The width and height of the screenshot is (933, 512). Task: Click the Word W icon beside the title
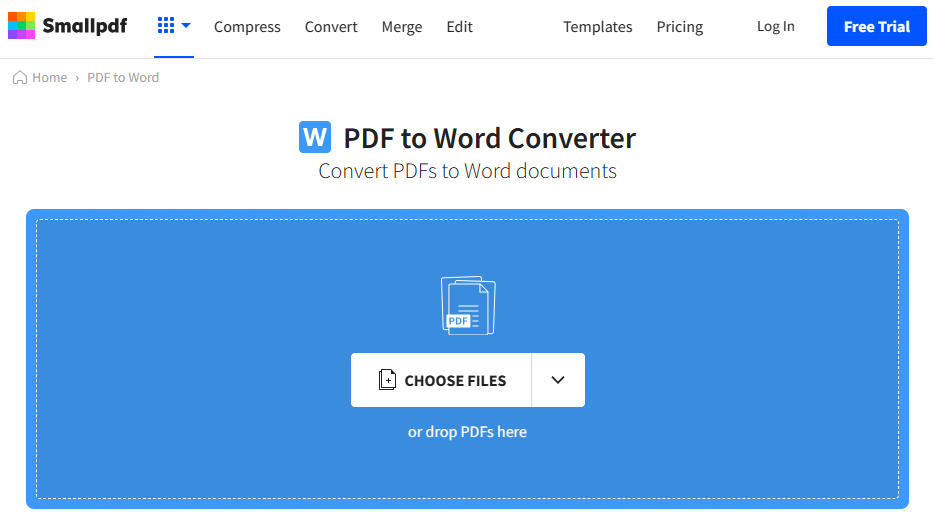tap(315, 137)
